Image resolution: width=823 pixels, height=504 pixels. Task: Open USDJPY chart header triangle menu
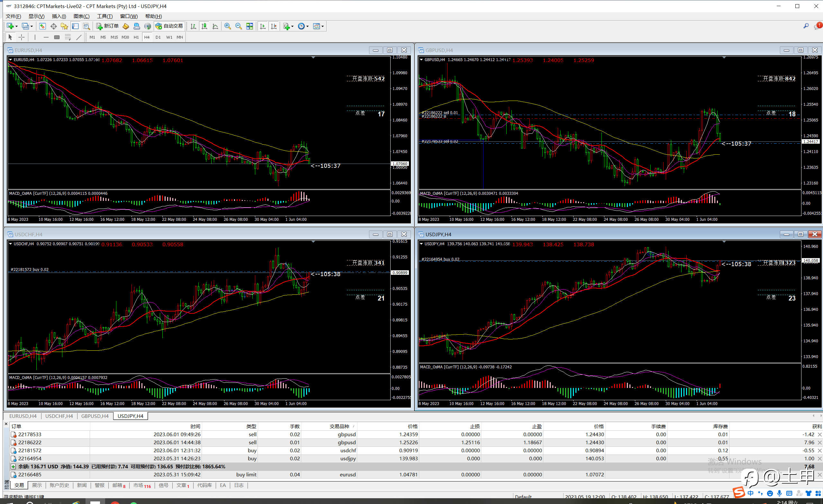tap(421, 244)
